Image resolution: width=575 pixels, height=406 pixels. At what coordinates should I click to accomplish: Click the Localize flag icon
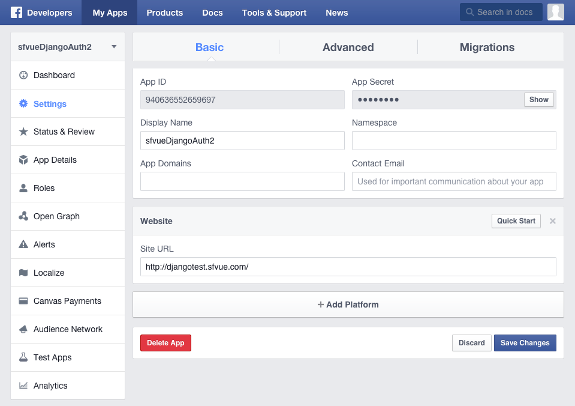click(23, 273)
